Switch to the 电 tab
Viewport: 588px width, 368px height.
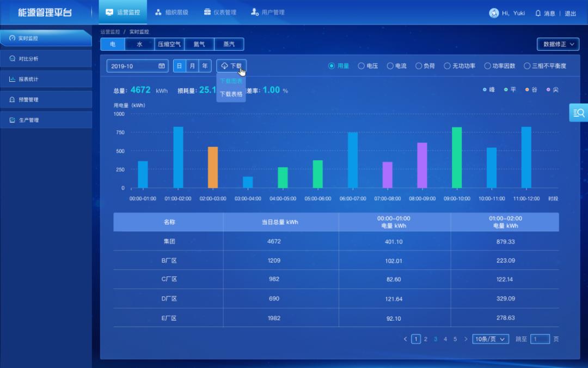(113, 44)
